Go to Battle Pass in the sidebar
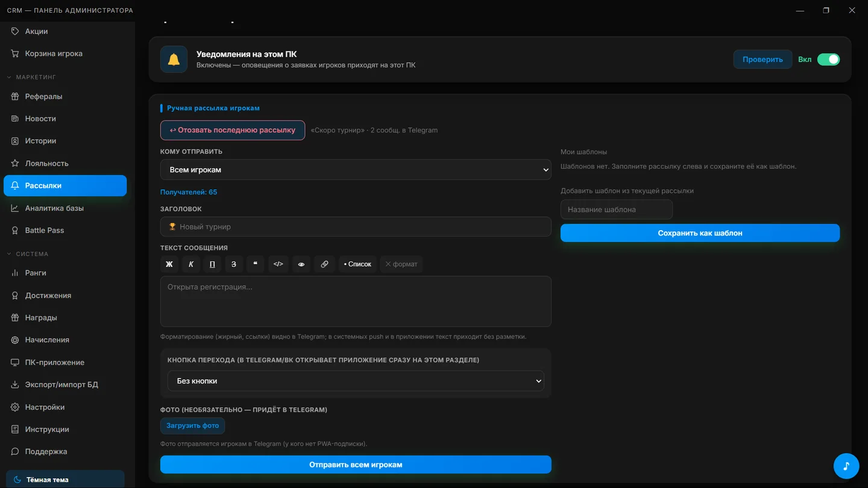The width and height of the screenshot is (868, 488). point(65,230)
